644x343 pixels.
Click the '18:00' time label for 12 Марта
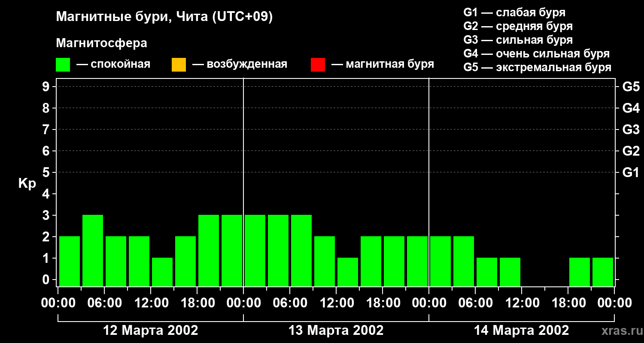coord(197,303)
